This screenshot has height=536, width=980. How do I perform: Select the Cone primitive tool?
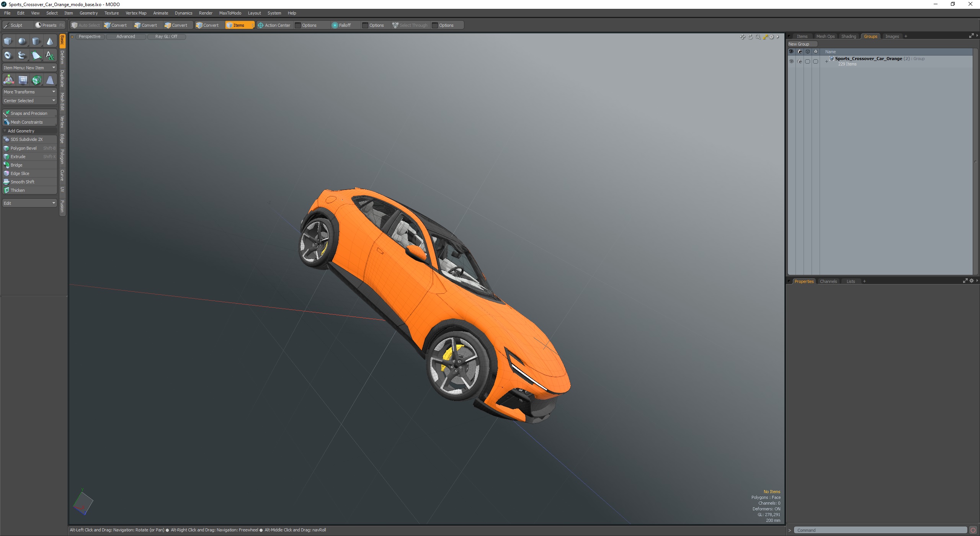coord(50,41)
